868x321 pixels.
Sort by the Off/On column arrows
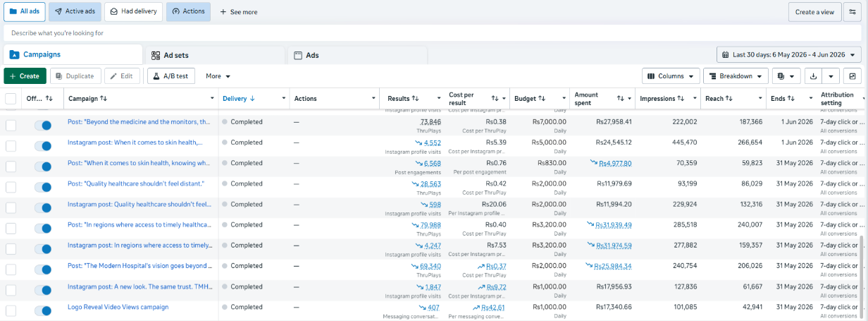click(x=49, y=99)
